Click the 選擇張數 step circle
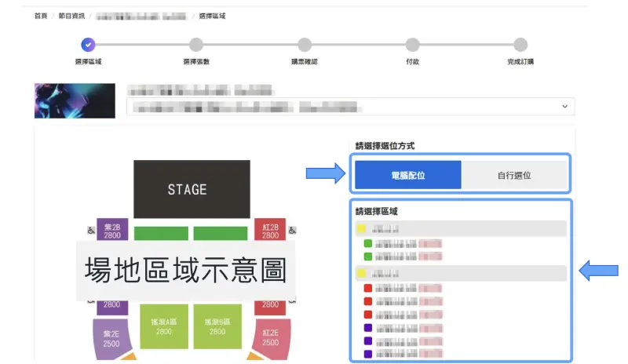The height and width of the screenshot is (364, 628). coord(196,45)
